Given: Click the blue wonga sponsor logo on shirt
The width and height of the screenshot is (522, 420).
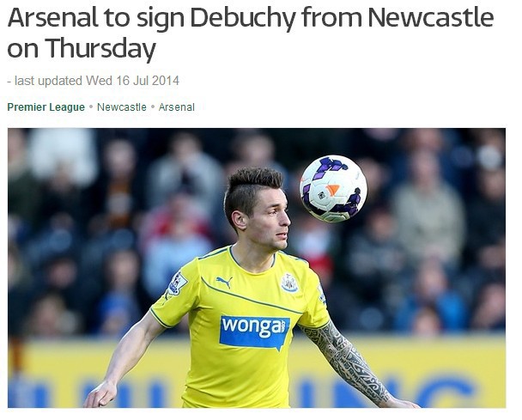Looking at the screenshot, I should 254,332.
